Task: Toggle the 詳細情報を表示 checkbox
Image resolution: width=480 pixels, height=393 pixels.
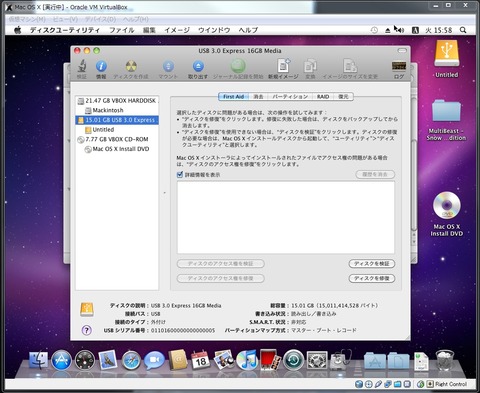Action: [x=180, y=174]
